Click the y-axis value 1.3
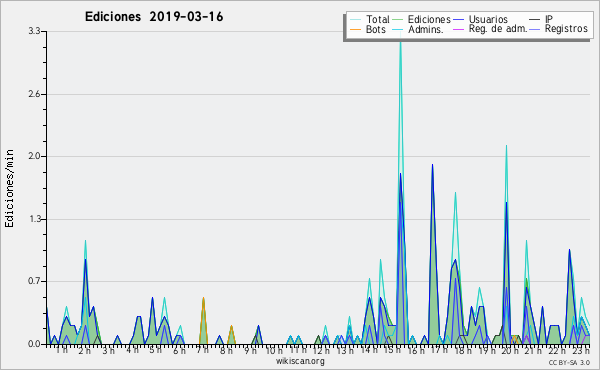The height and width of the screenshot is (370, 600). [34, 219]
